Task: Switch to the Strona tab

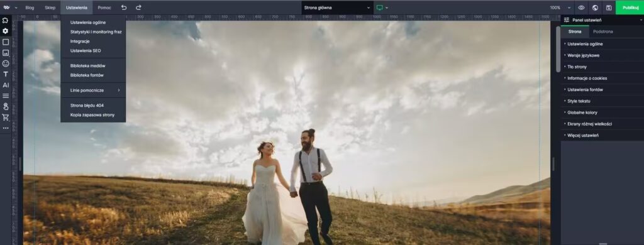Action: (575, 31)
